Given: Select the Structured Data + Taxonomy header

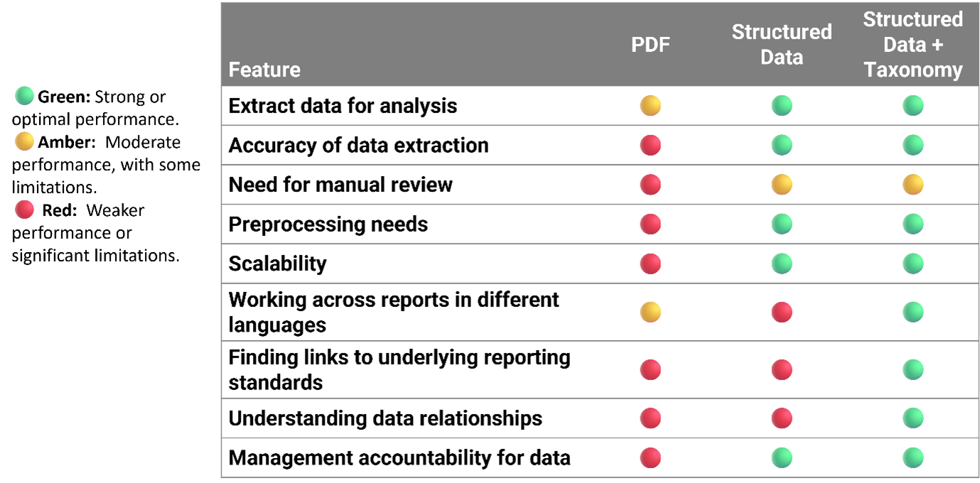Looking at the screenshot, I should pos(913,44).
